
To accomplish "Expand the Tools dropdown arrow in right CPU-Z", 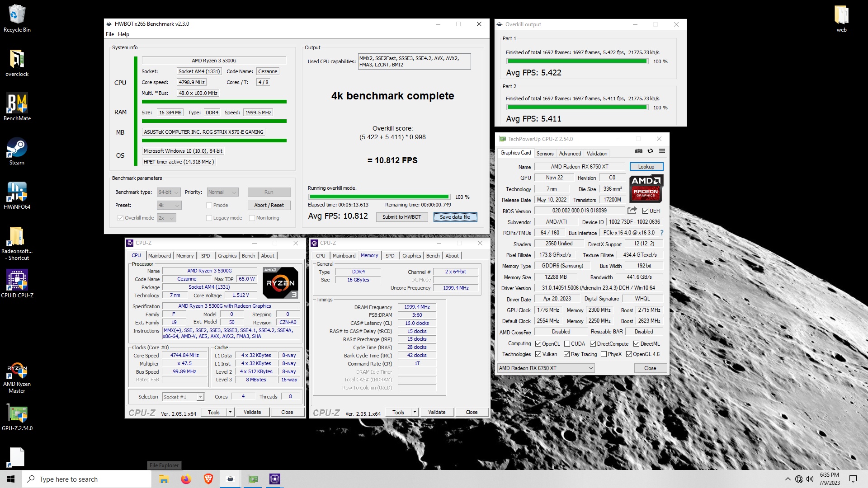I will coord(415,412).
